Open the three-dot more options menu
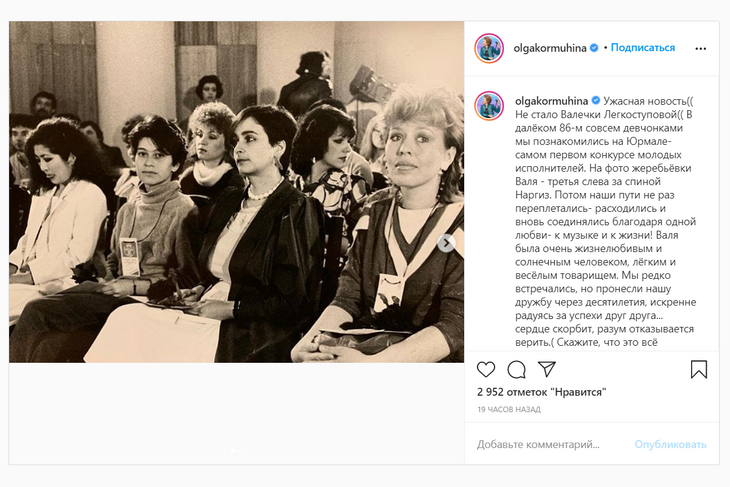The width and height of the screenshot is (730, 487). click(x=701, y=48)
